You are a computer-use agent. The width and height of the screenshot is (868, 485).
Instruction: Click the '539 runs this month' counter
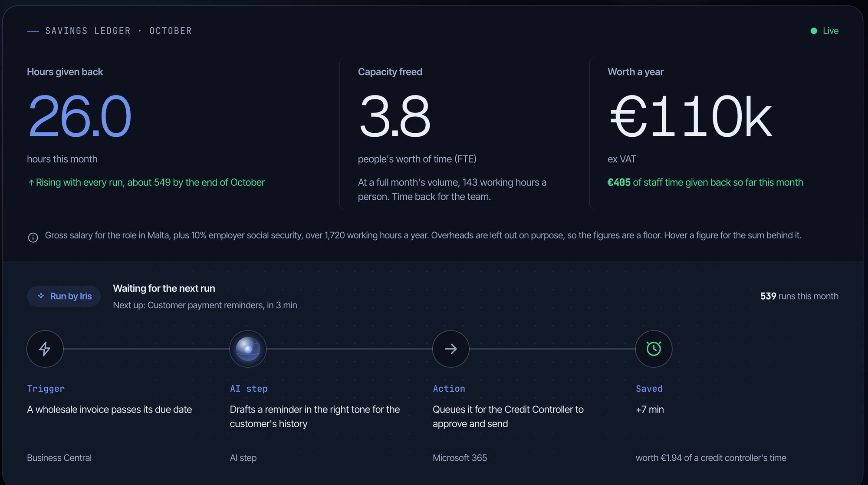[799, 296]
